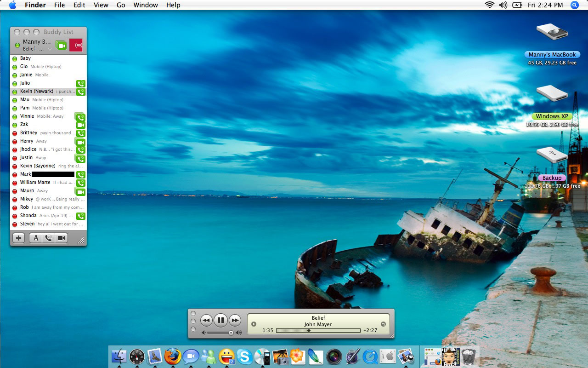This screenshot has height=368, width=588.
Task: Skip to next track in iTunes
Action: [235, 320]
